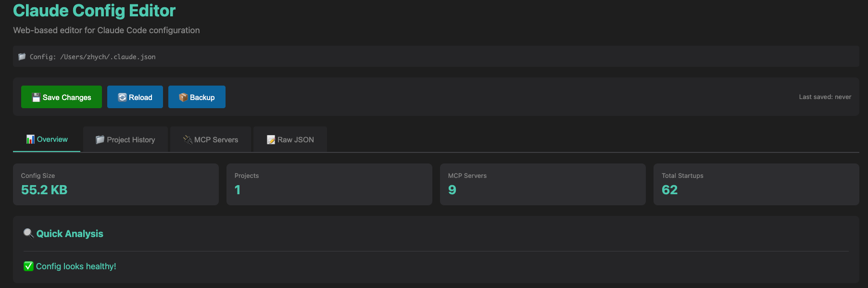Click the folder icon beside Config path
This screenshot has width=868, height=288.
tap(22, 57)
